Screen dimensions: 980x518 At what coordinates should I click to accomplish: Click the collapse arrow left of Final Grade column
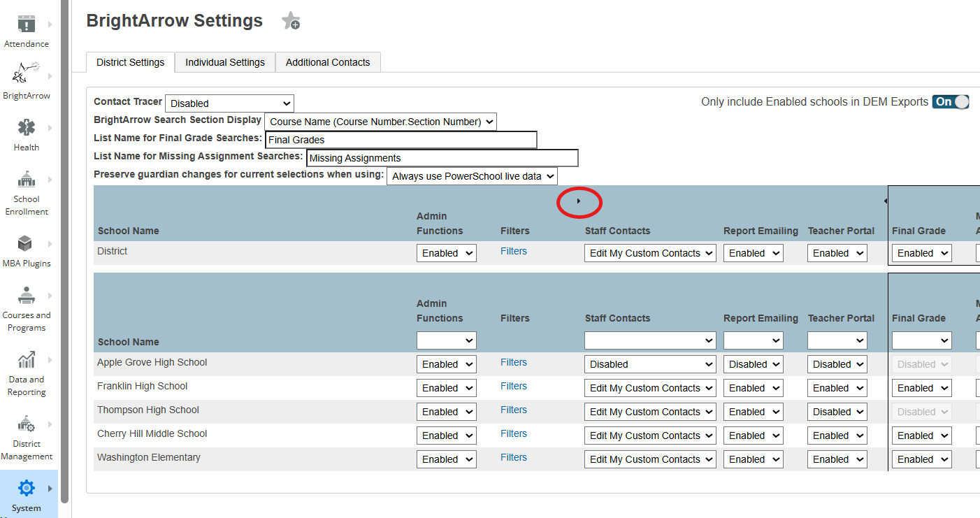pos(886,201)
